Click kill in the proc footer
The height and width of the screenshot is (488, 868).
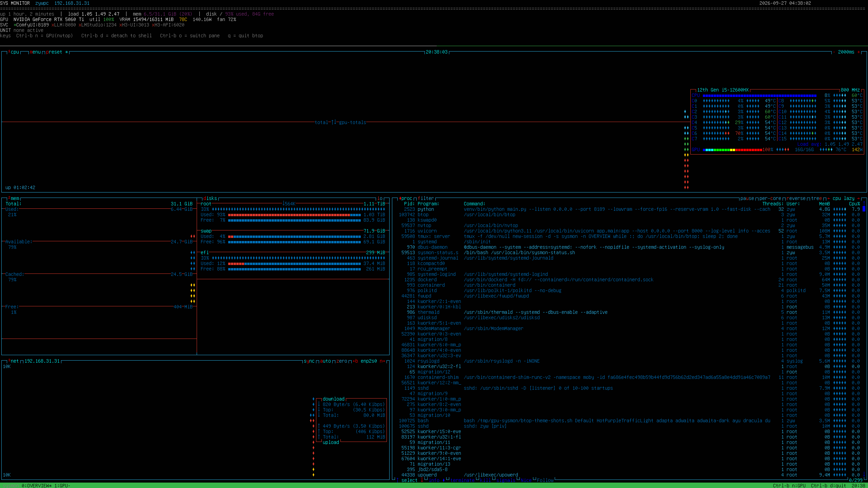point(486,480)
